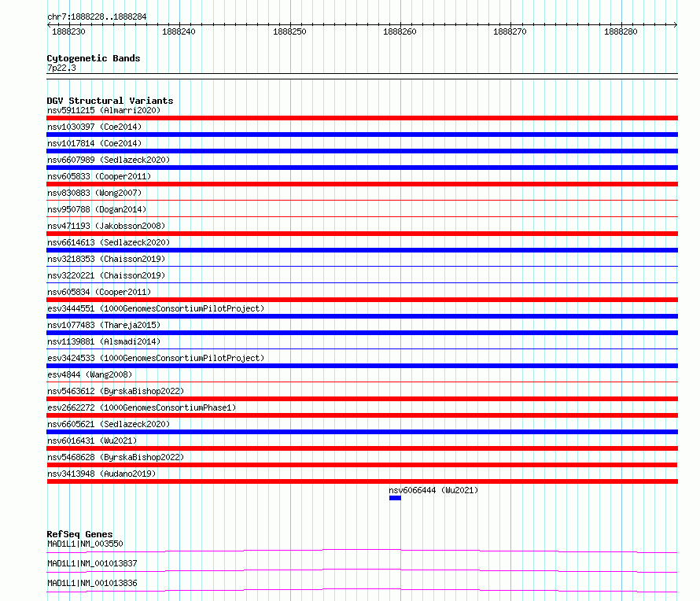700x601 pixels.
Task: Open the nsv605834 (Cooper2011) variant label
Action: tap(99, 292)
